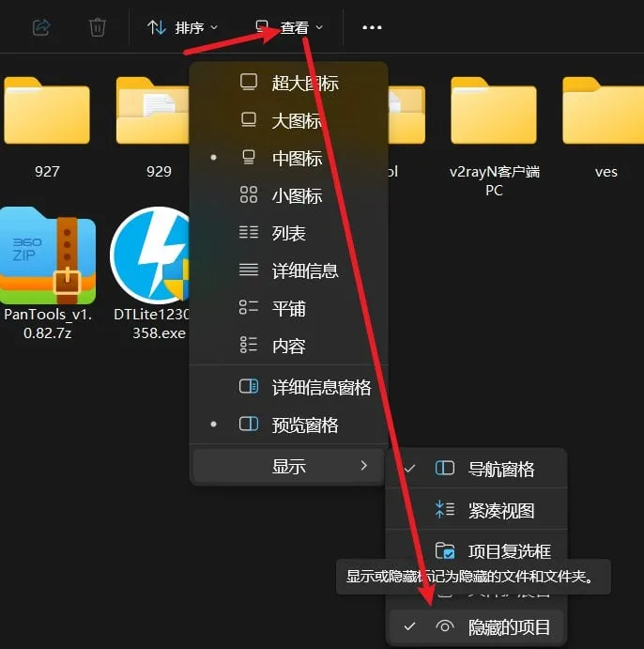Switch to 详细信息 details view

coord(289,270)
